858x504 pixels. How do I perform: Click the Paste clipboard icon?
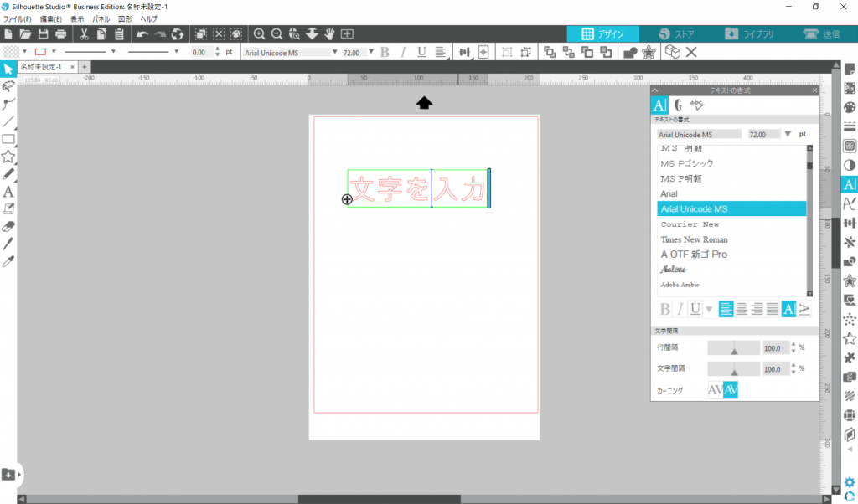[x=119, y=33]
